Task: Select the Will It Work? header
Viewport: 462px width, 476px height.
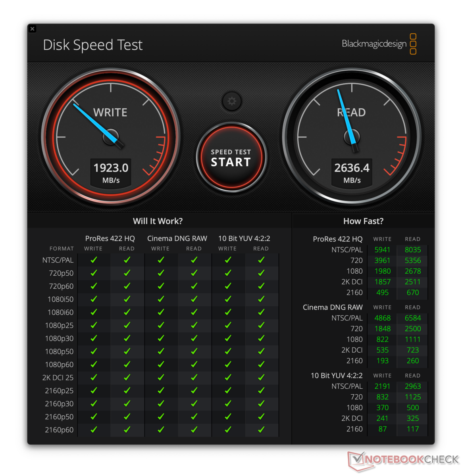Action: pyautogui.click(x=158, y=221)
